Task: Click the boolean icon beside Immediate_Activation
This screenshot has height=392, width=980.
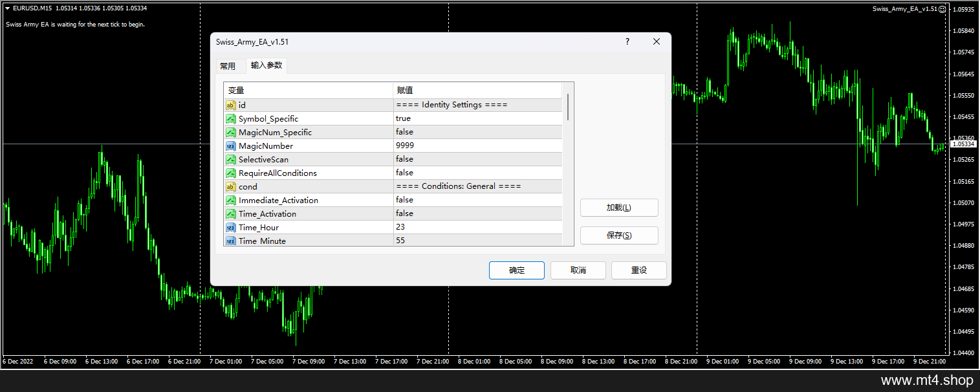Action: tap(230, 200)
